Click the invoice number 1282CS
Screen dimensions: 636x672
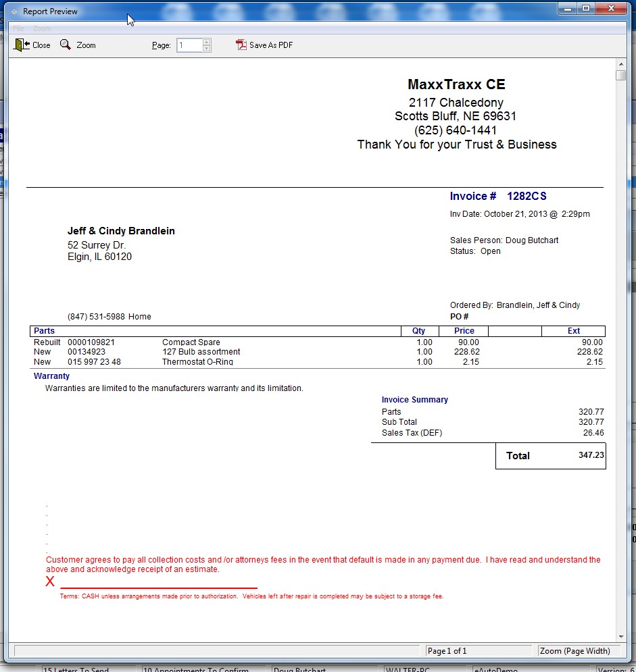[x=527, y=197]
